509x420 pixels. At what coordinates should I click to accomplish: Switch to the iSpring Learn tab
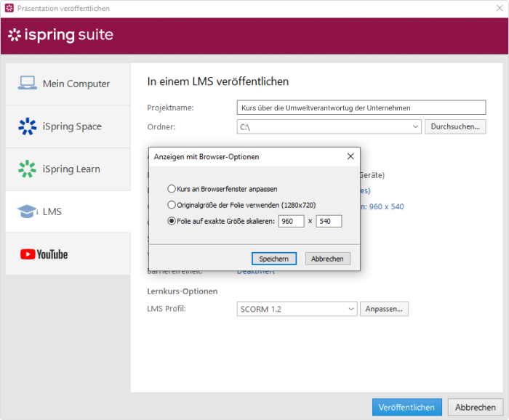(68, 169)
